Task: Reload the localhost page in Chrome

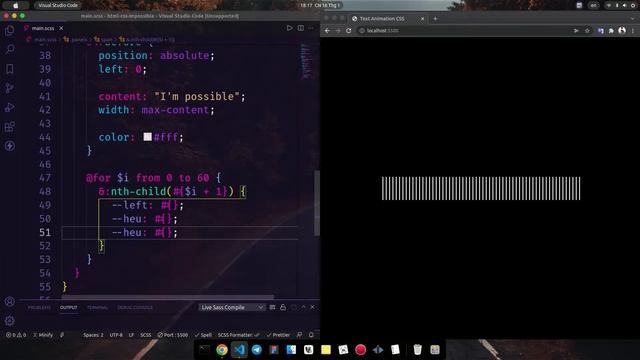Action: pos(349,31)
